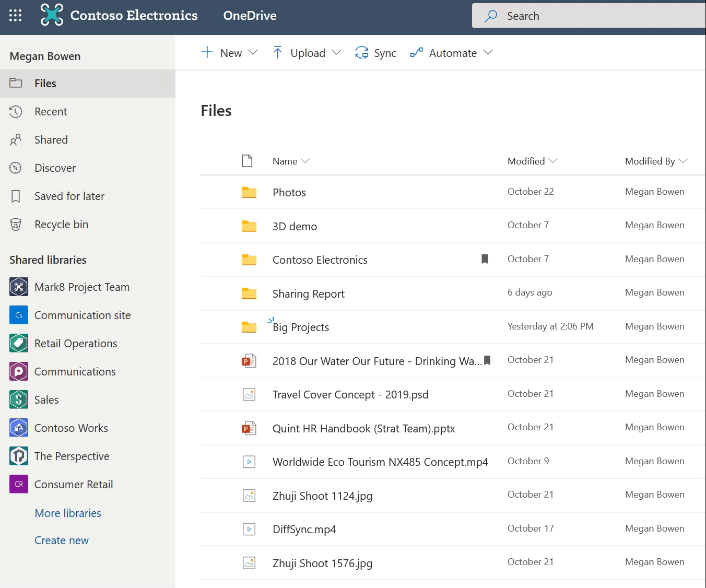Image resolution: width=706 pixels, height=588 pixels.
Task: Open the app launcher waffle icon
Action: [x=16, y=16]
